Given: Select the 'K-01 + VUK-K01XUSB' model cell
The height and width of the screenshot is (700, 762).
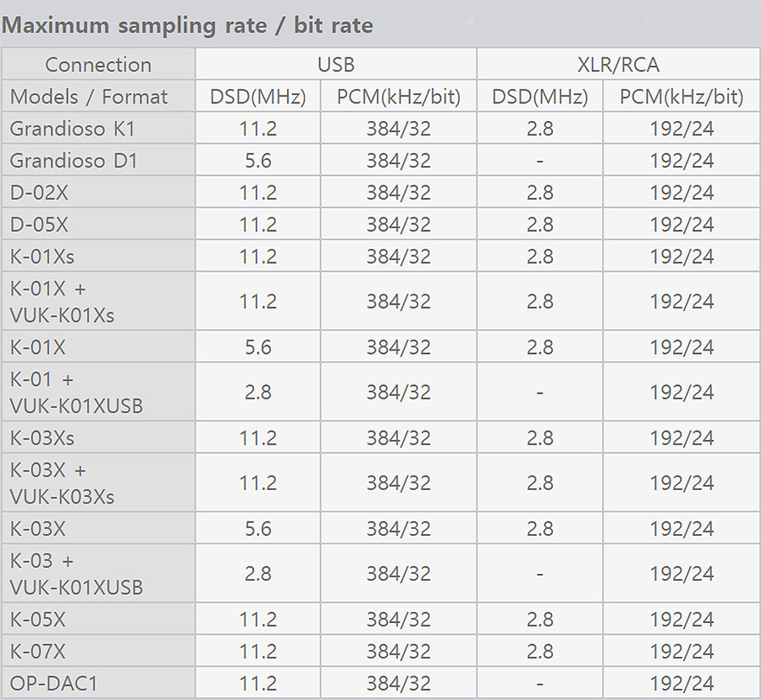Looking at the screenshot, I should (x=75, y=393).
